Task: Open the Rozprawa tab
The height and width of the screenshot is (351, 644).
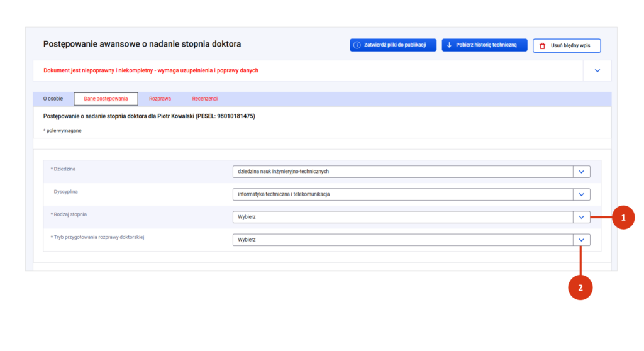Action: pos(160,99)
